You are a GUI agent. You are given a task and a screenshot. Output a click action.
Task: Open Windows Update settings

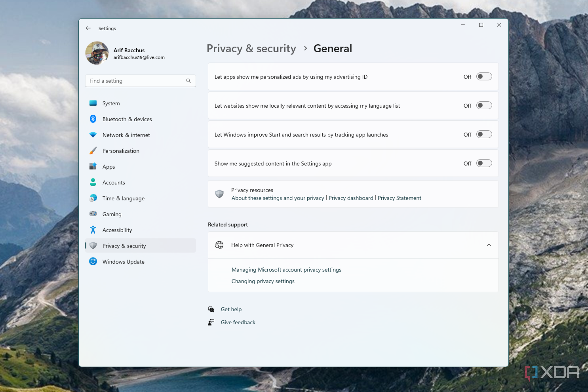pos(140,262)
